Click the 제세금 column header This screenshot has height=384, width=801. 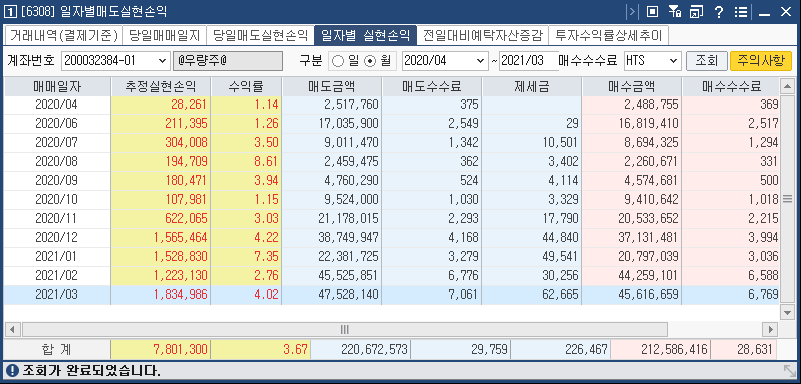click(x=532, y=87)
